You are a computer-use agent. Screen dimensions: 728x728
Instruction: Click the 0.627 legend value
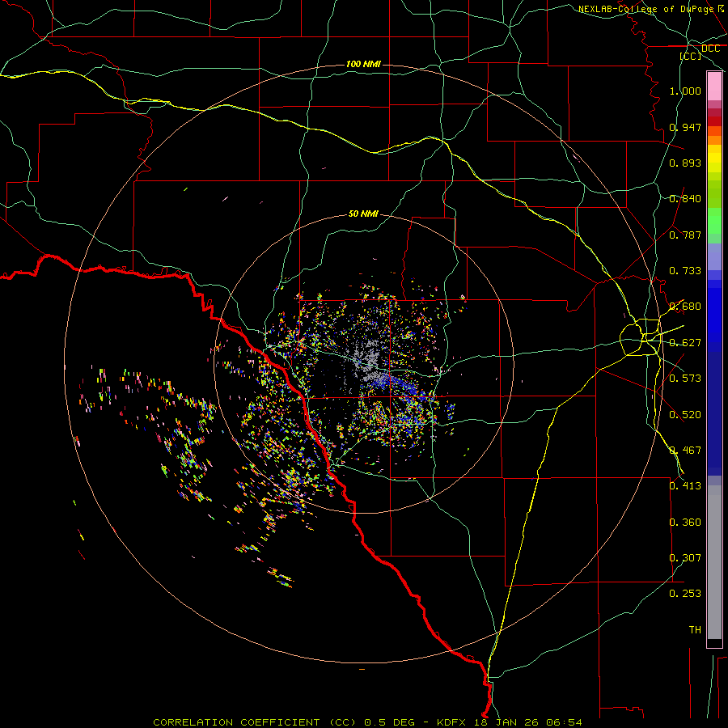[685, 343]
